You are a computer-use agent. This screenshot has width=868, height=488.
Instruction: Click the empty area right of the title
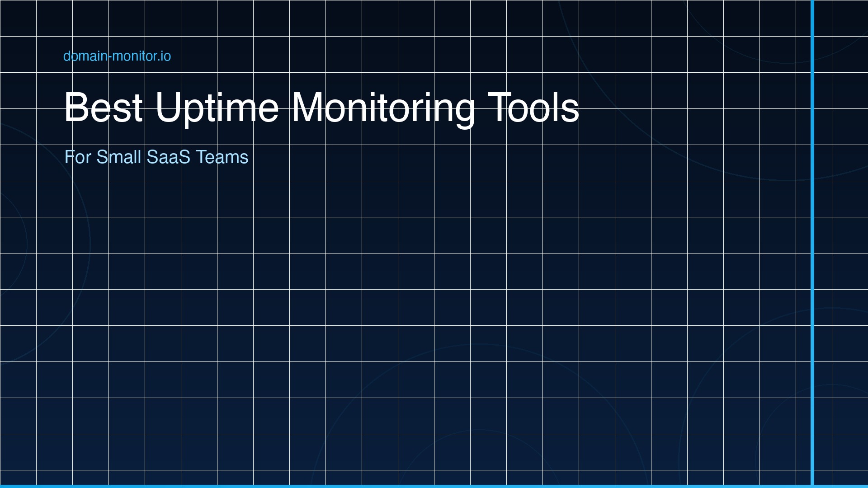click(x=678, y=108)
